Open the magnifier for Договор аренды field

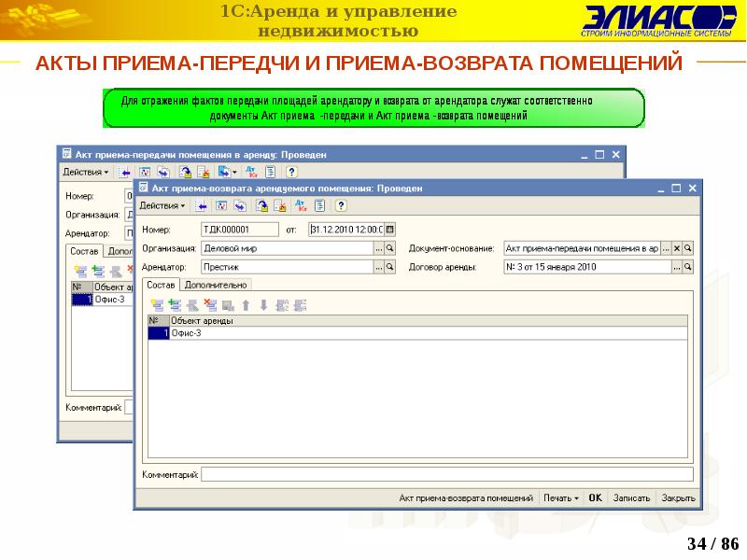(x=687, y=267)
